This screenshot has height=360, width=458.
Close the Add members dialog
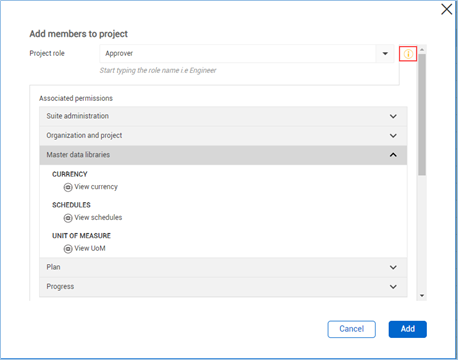[x=446, y=9]
